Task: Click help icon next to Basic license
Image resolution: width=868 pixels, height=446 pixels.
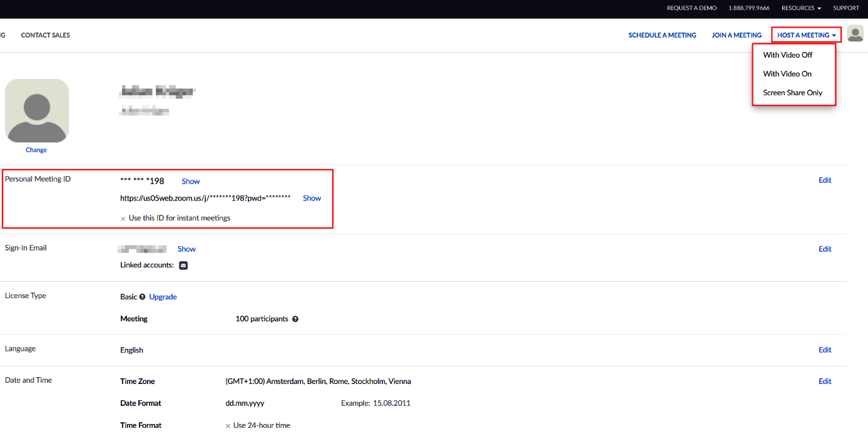Action: 142,297
